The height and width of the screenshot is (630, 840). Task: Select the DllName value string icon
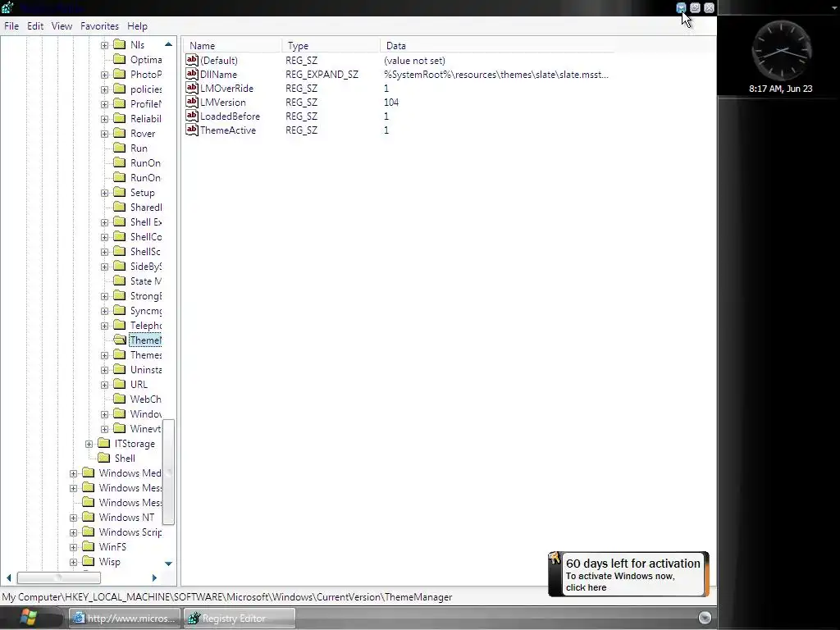click(x=192, y=73)
